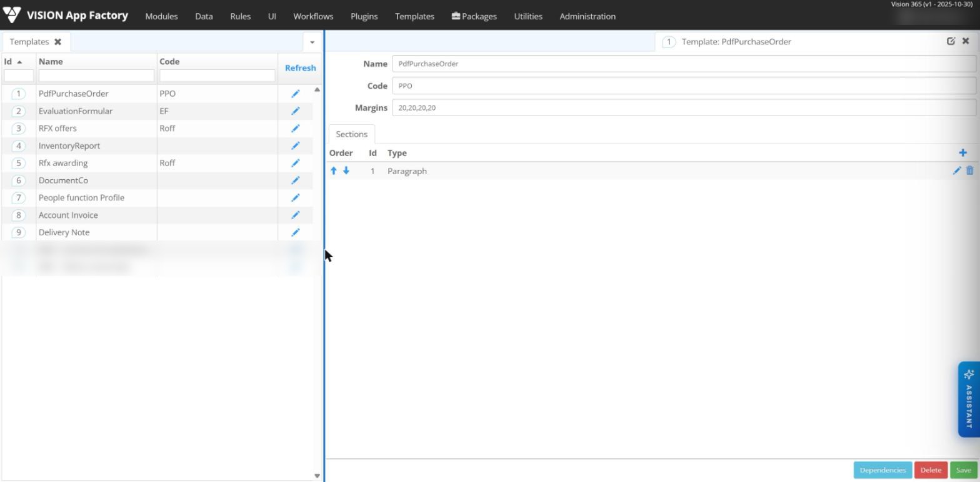Click the Code filter input
Screen dimensions: 980x482
click(217, 76)
